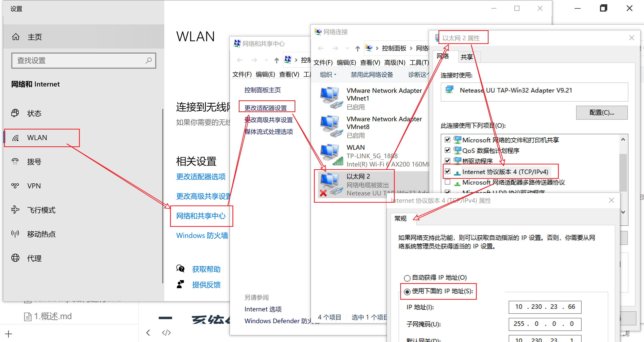Open the 工具(T) menu

[x=419, y=63]
